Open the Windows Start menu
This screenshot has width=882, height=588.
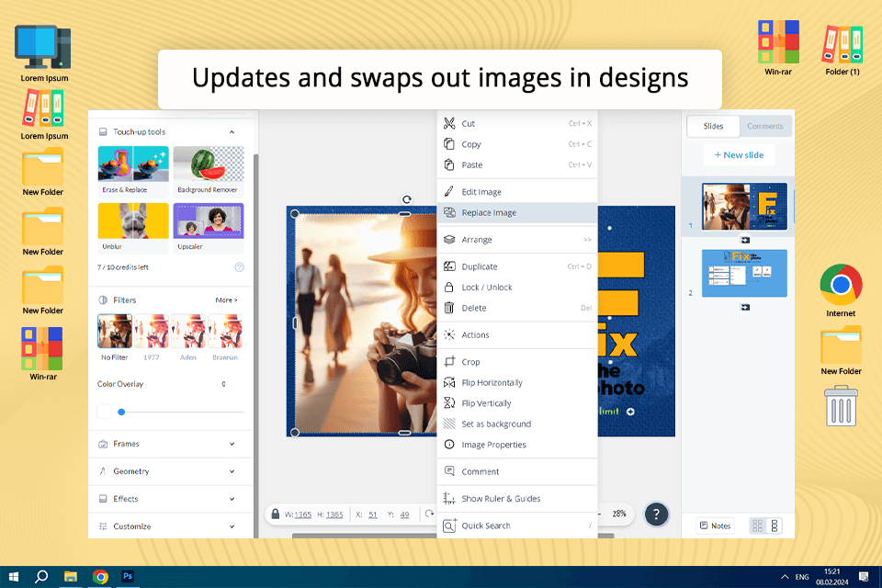14,577
